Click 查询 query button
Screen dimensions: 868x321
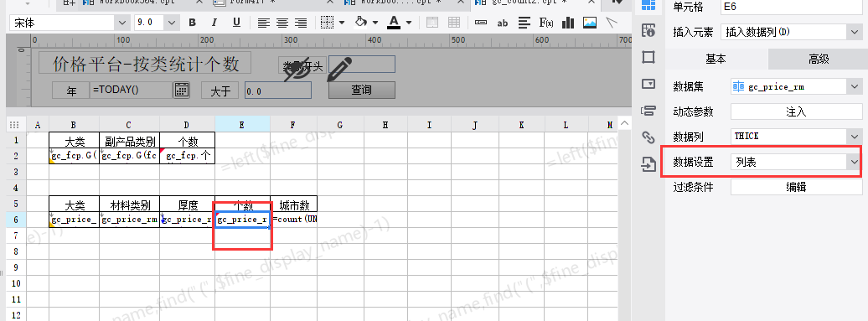click(x=361, y=90)
